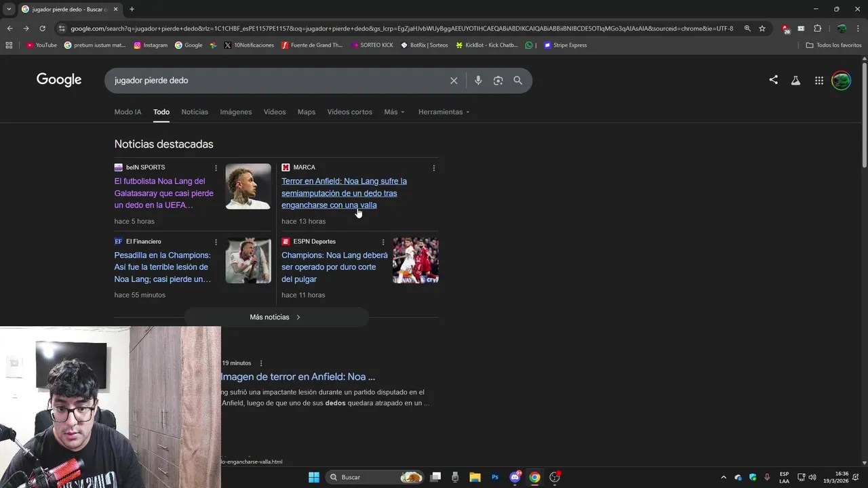Click the Chrome address bar URL

point(402,28)
